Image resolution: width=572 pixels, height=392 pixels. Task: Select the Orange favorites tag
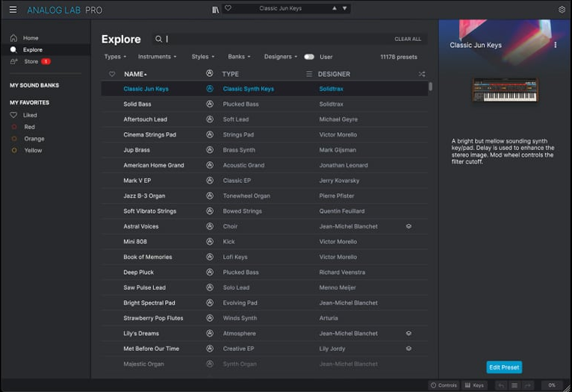tap(34, 139)
